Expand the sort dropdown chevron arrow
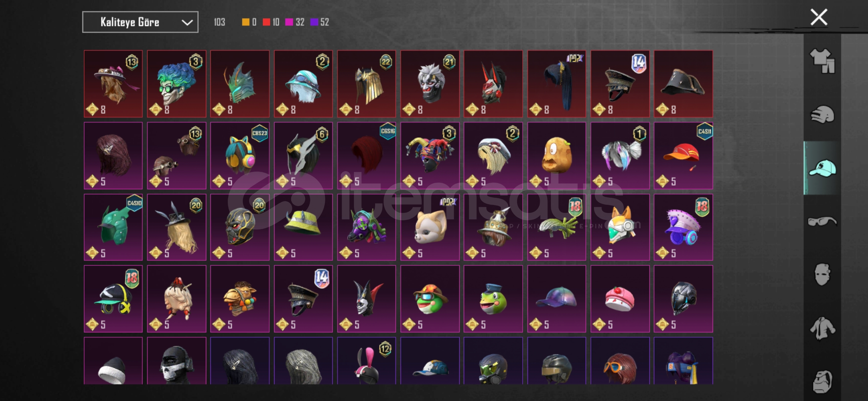This screenshot has width=868, height=401. [x=187, y=23]
